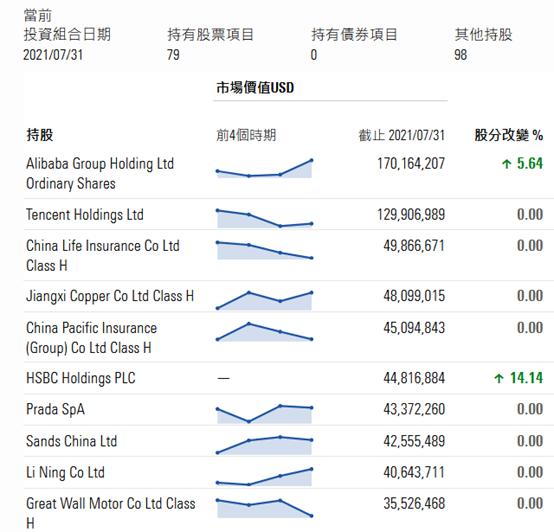Open Sands China Ltd holding
The height and width of the screenshot is (532, 554).
coord(71,441)
